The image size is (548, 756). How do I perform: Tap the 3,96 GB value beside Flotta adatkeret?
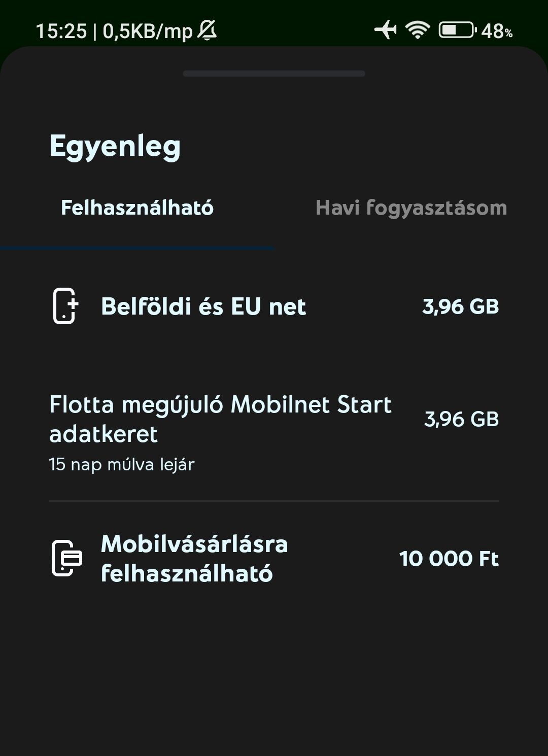coord(461,419)
